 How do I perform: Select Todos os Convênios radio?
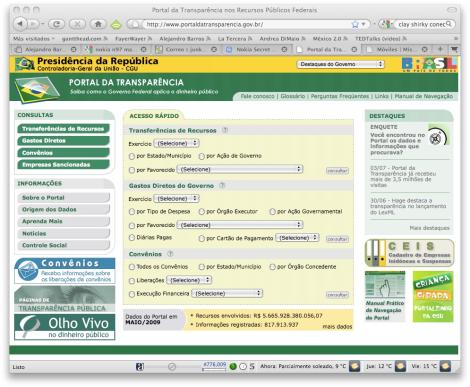pyautogui.click(x=132, y=267)
